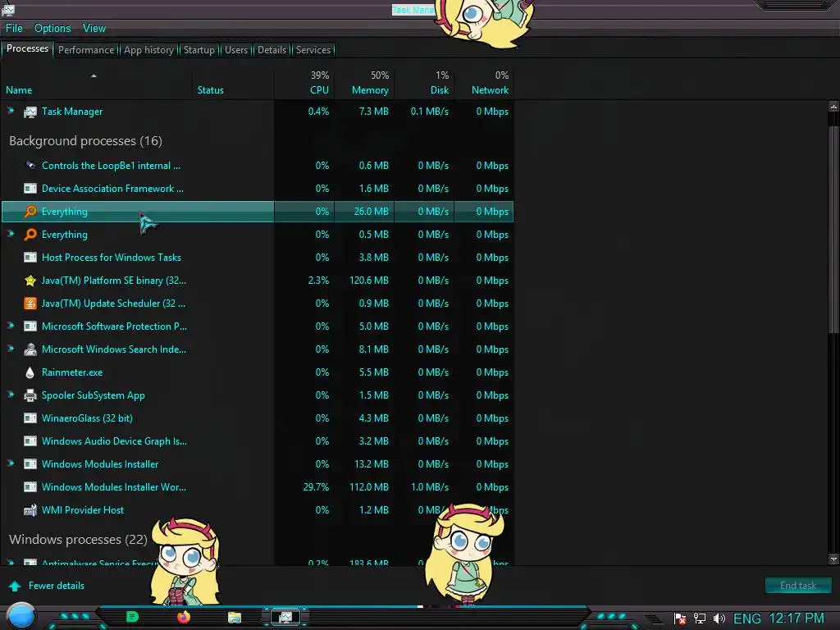Viewport: 840px width, 630px height.
Task: Expand the Task Manager process row
Action: coord(11,111)
